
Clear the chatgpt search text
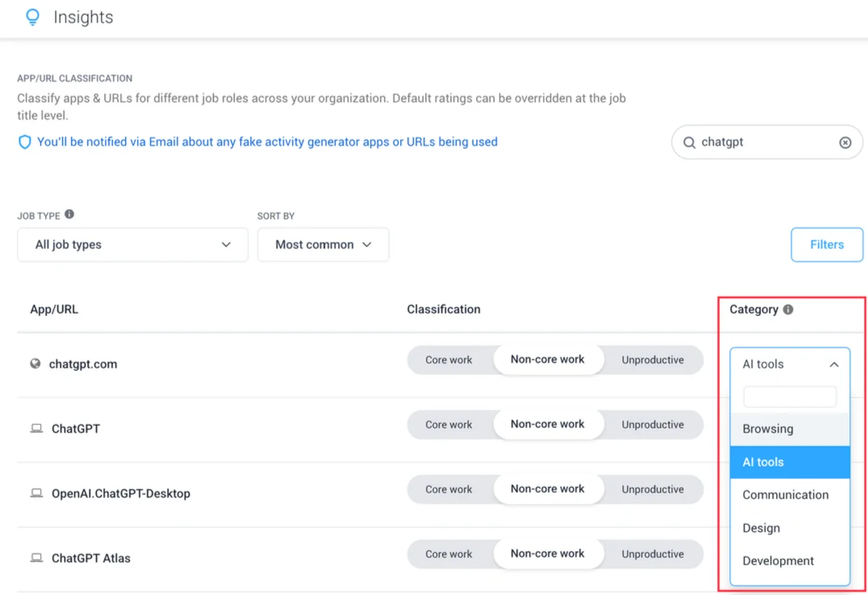tap(845, 143)
